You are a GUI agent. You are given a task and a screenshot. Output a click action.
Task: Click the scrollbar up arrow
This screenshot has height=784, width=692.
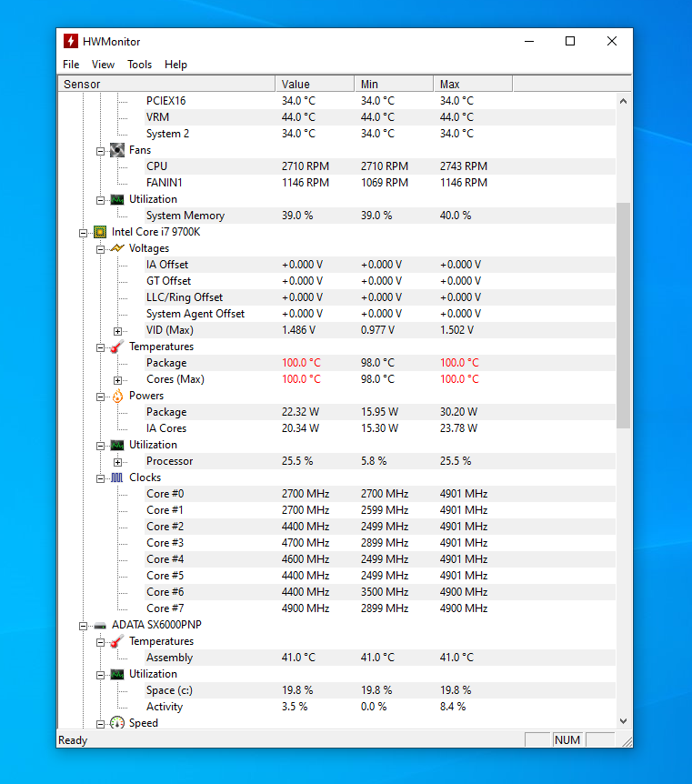coord(623,101)
